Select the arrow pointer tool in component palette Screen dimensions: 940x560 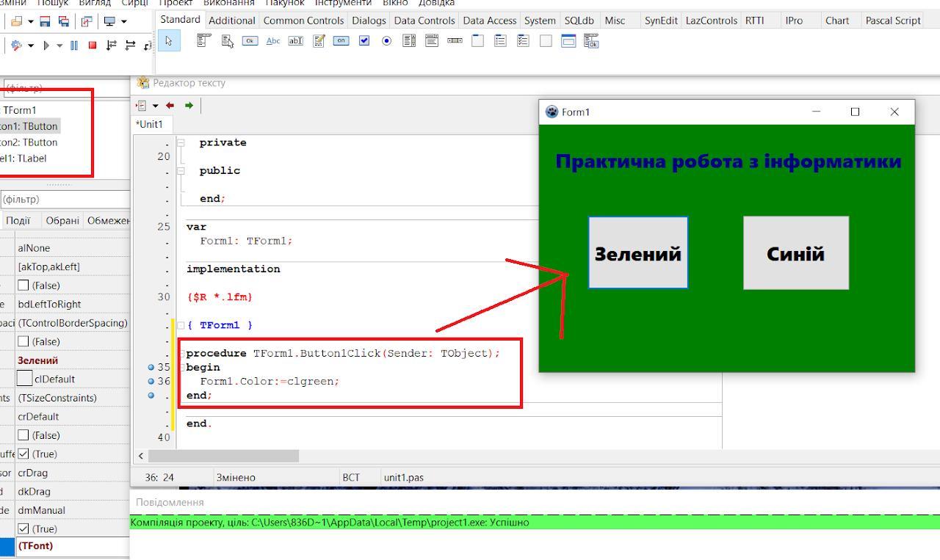[x=168, y=41]
